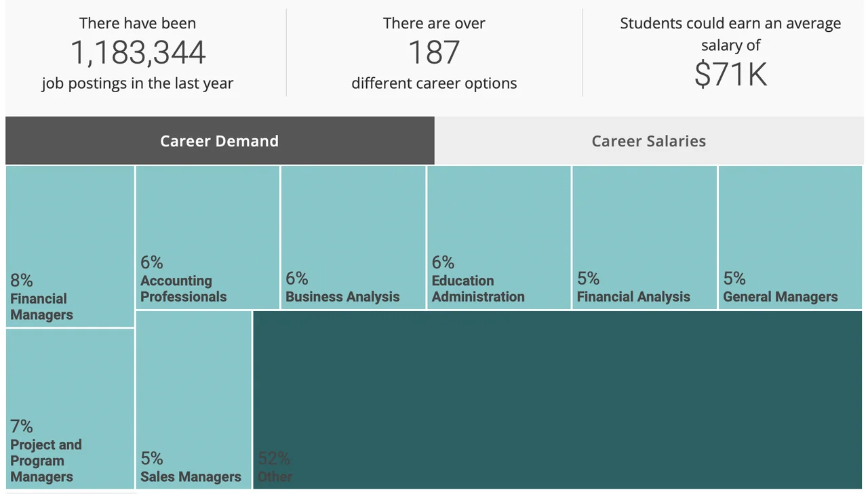The height and width of the screenshot is (494, 868).
Task: Click the "job postings in the last year" caption
Action: point(138,84)
